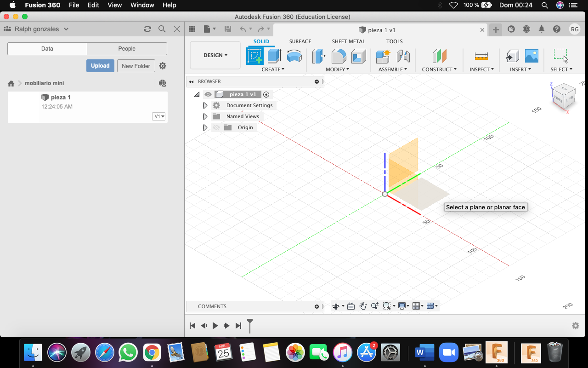Open the MODIFY dropdown menu

point(337,69)
